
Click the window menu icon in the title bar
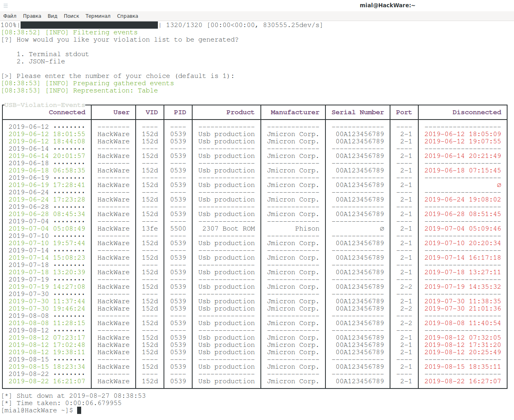(6, 6)
